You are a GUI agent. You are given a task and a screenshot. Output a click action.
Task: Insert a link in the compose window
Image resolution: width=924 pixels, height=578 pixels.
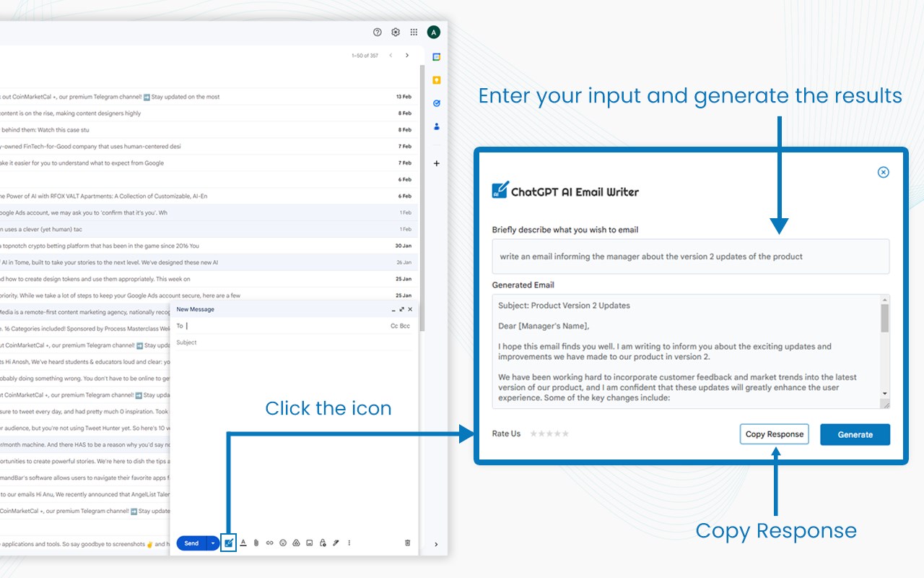[269, 543]
